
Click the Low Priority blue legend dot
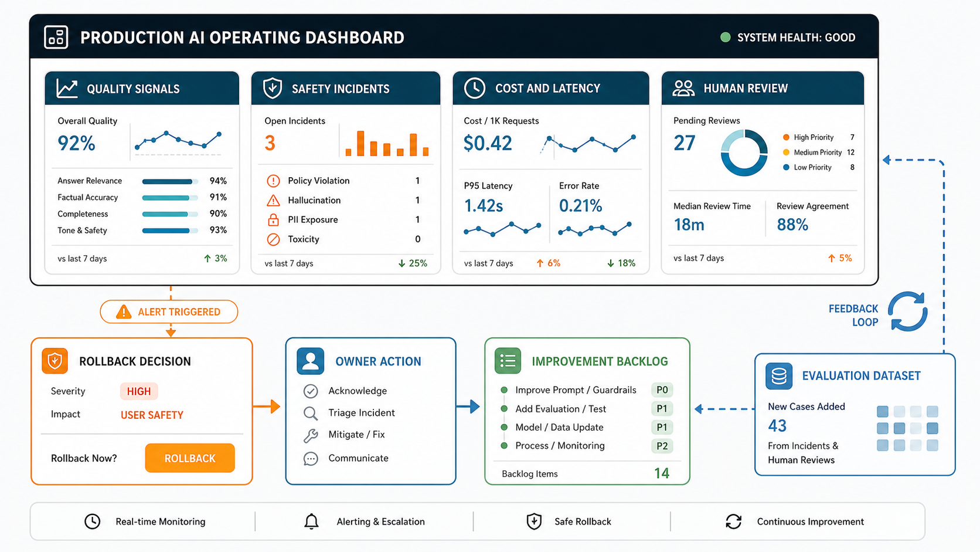[786, 167]
